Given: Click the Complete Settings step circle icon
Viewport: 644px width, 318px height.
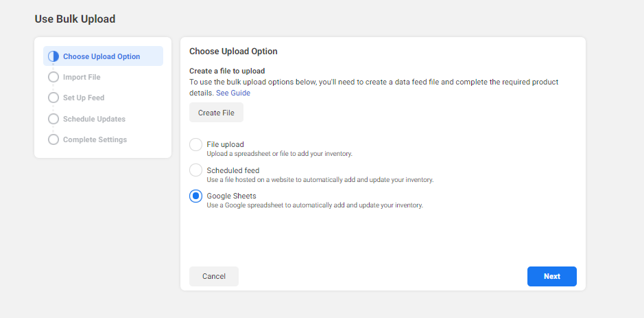Looking at the screenshot, I should [53, 139].
